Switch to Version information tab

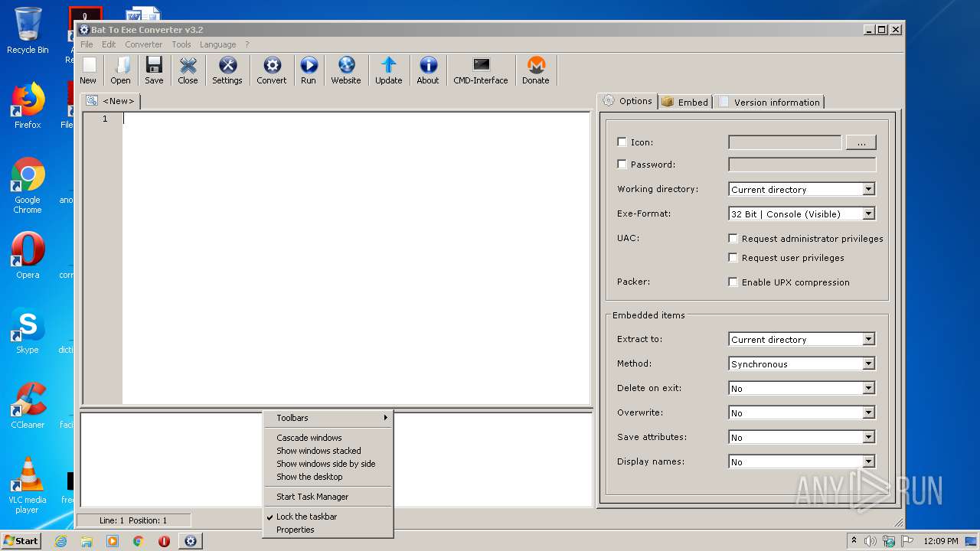pyautogui.click(x=769, y=102)
